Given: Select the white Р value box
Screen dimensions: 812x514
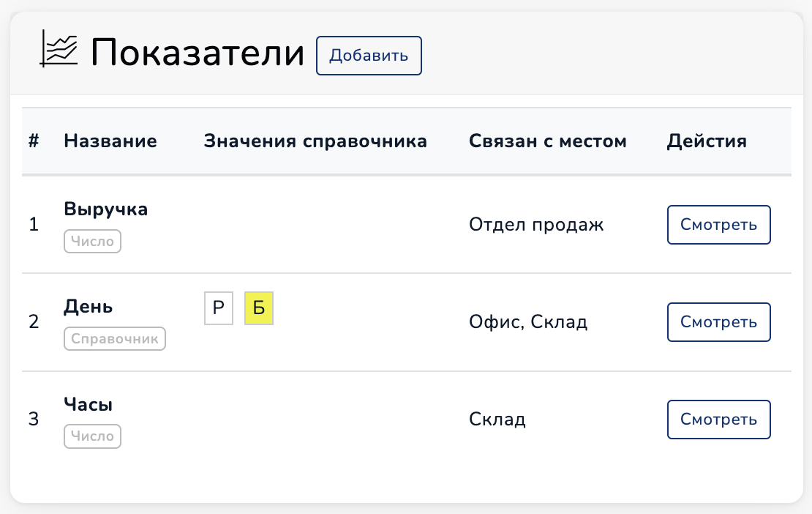Looking at the screenshot, I should click(x=219, y=308).
